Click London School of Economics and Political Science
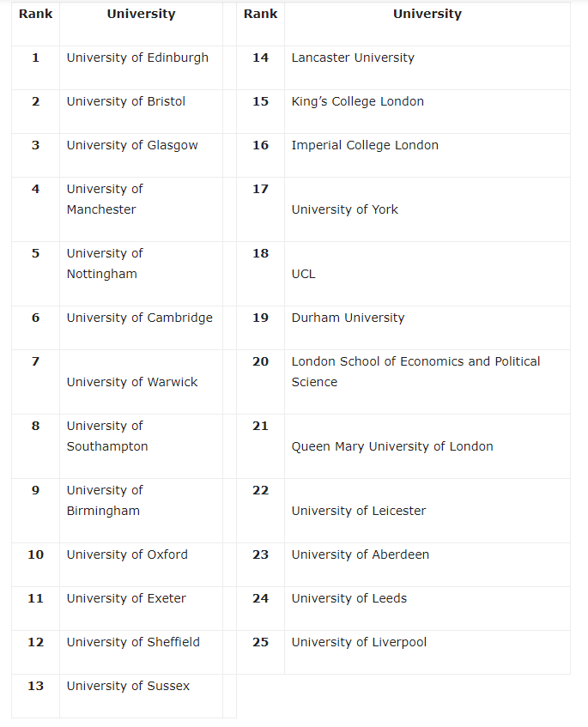Image resolution: width=588 pixels, height=727 pixels. coord(415,372)
